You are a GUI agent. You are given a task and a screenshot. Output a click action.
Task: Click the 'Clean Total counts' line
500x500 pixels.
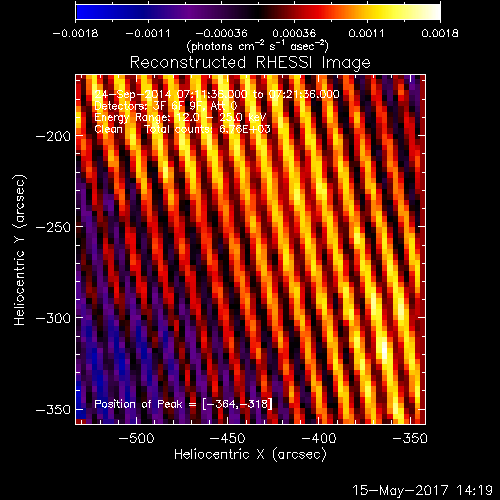182,129
